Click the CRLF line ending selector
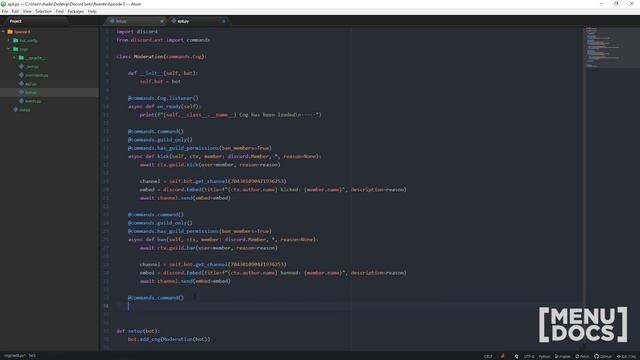640x360 pixels. tap(488, 356)
